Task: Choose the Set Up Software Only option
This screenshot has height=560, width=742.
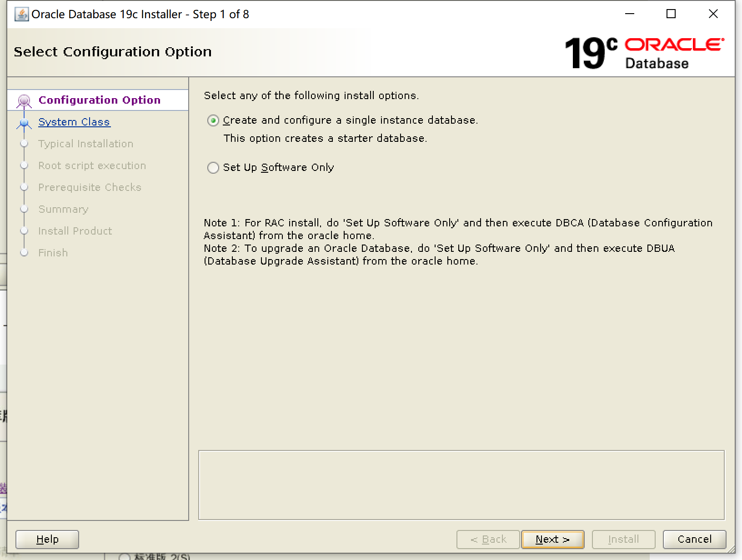Action: point(213,168)
